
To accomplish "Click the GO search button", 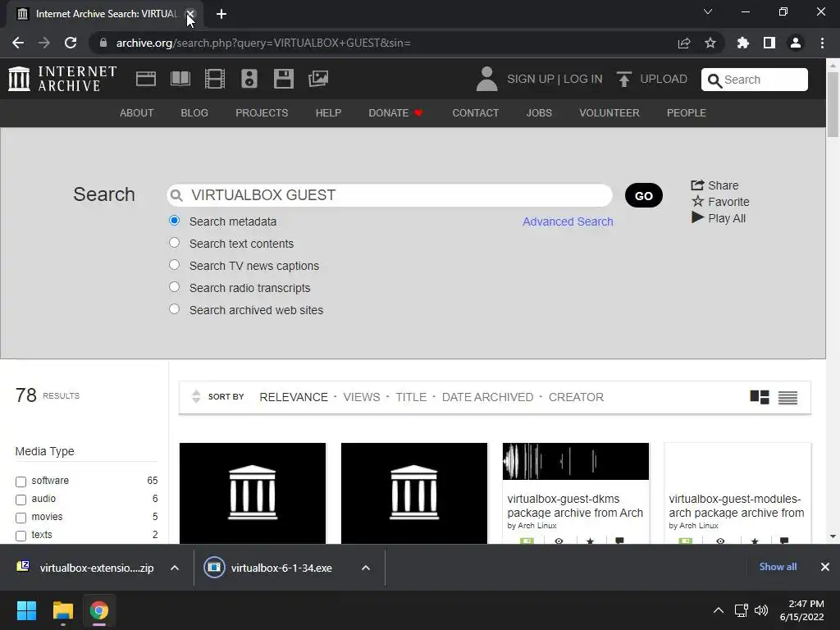I will [643, 195].
